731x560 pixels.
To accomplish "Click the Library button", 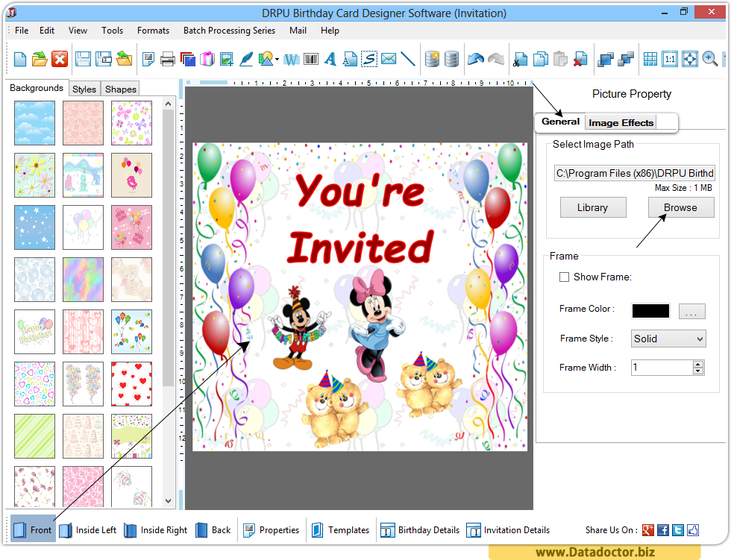I will pos(592,207).
